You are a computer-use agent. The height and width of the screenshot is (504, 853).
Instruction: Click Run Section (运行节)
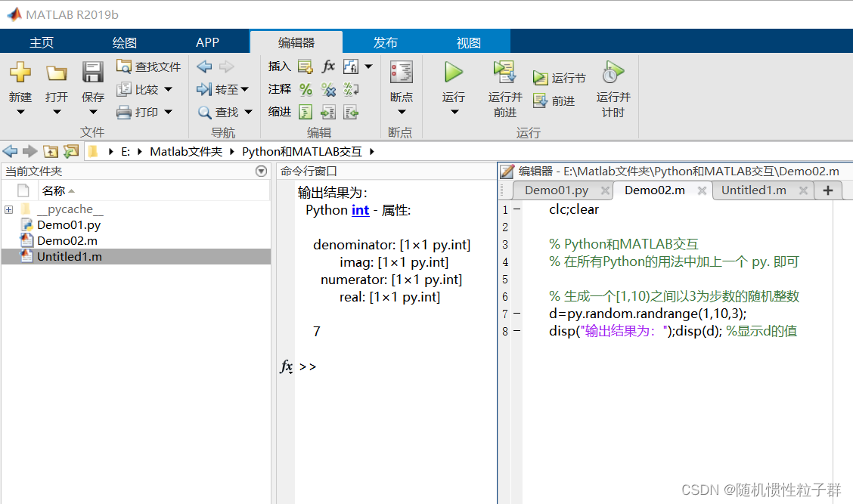[x=560, y=79]
